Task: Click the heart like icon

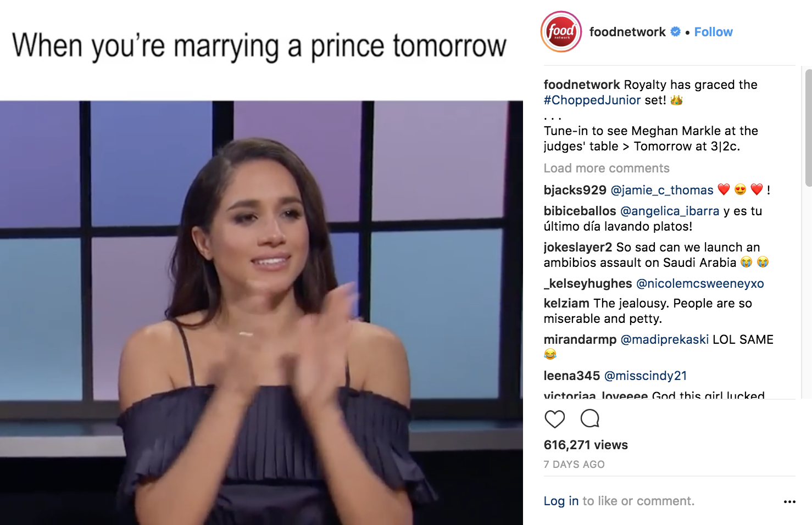Action: (554, 419)
